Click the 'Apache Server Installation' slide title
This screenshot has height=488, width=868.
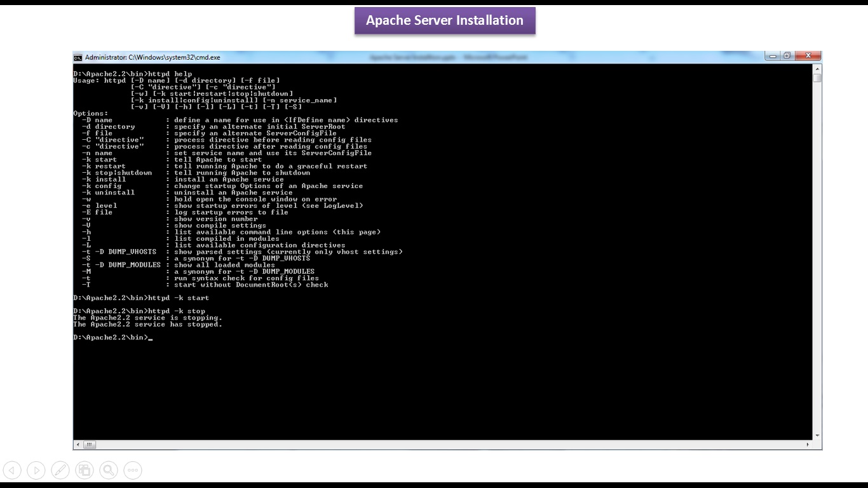[x=445, y=20]
